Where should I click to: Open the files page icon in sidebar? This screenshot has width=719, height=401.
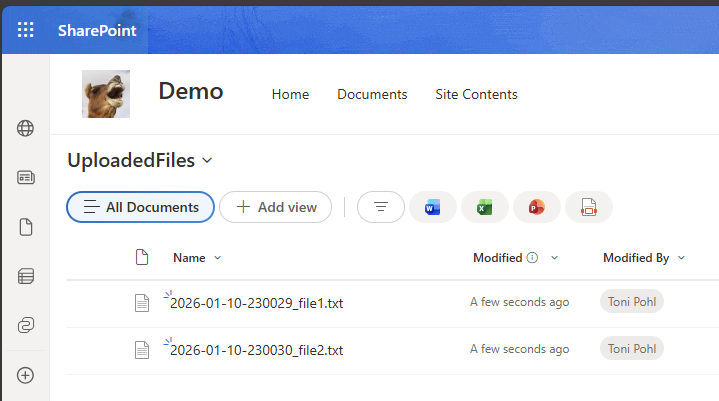[26, 227]
